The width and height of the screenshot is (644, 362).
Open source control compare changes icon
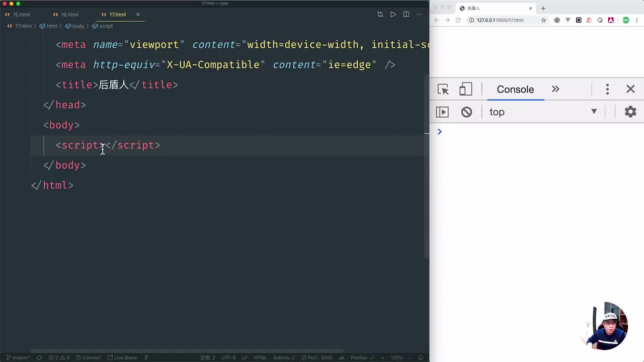pyautogui.click(x=380, y=15)
